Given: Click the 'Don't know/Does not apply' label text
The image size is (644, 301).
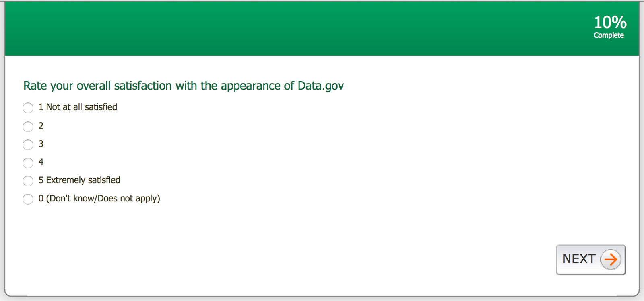Looking at the screenshot, I should [103, 198].
